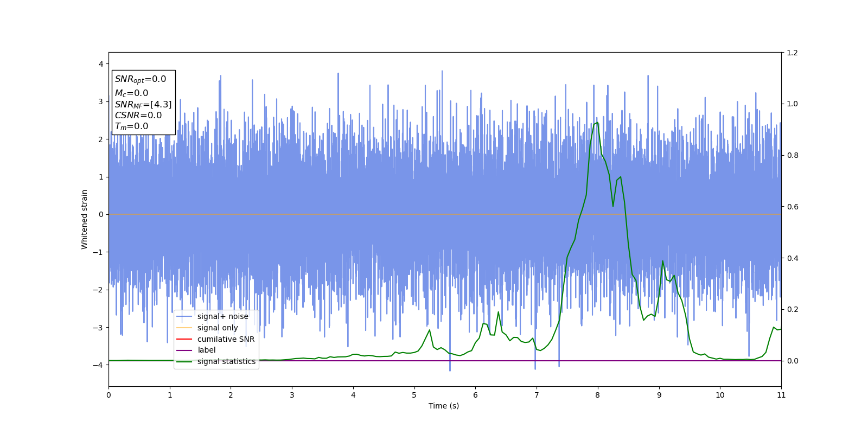This screenshot has width=868, height=434.
Task: Click the green curve's highest peak at 8 s
Action: point(597,123)
